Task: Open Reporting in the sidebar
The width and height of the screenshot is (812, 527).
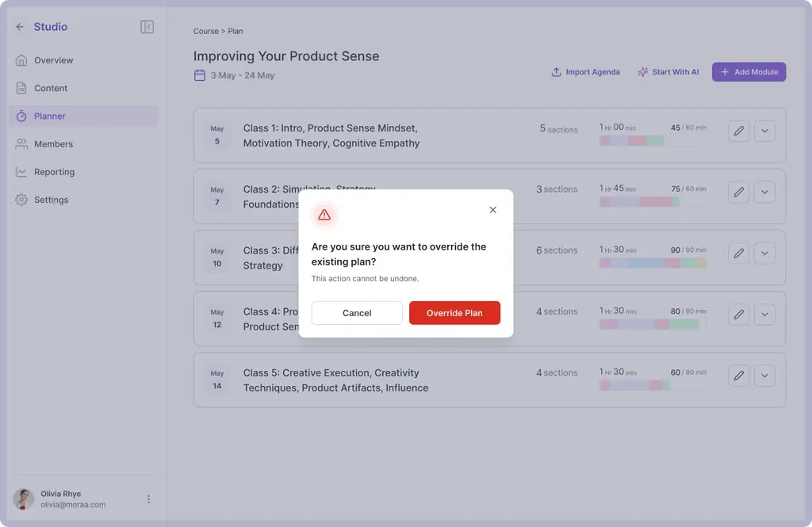Action: [84, 172]
